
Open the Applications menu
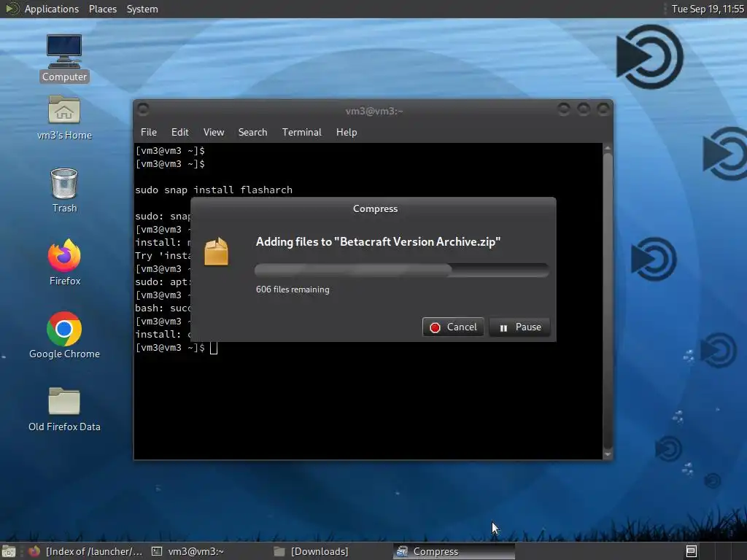tap(52, 9)
